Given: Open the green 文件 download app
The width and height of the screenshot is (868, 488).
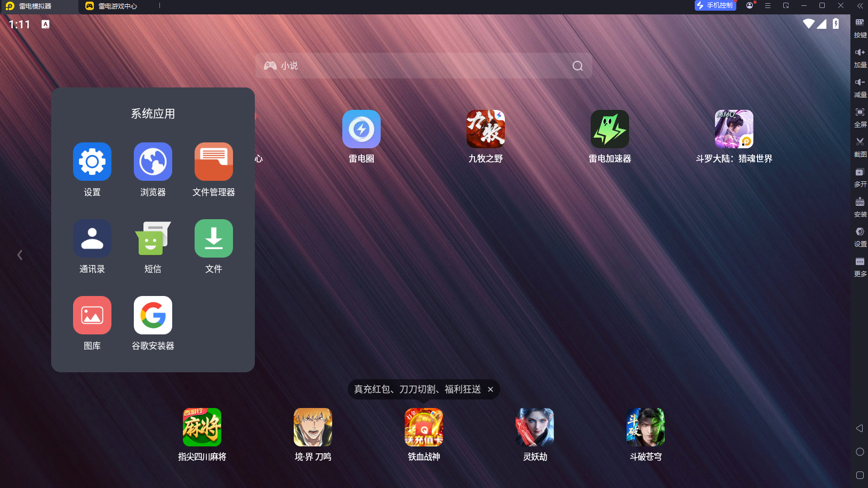Looking at the screenshot, I should [214, 238].
